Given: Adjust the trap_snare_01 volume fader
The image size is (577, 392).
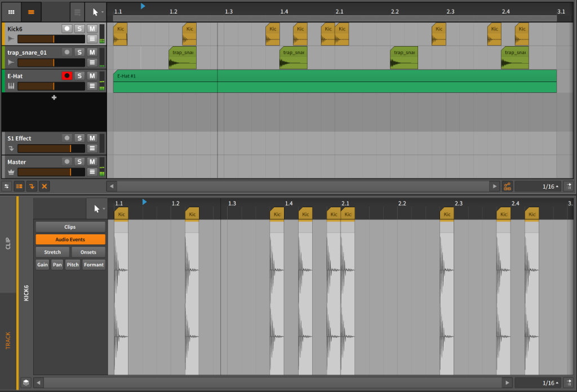Looking at the screenshot, I should [x=51, y=63].
